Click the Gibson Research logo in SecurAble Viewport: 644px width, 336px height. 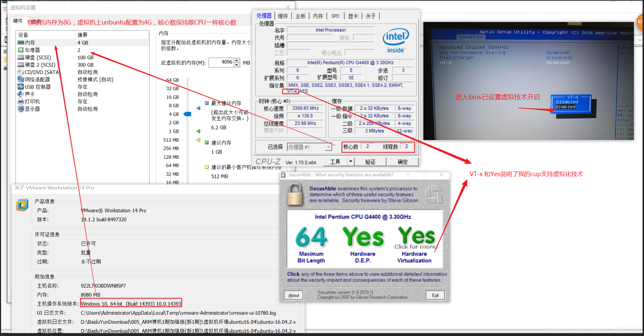(x=434, y=194)
